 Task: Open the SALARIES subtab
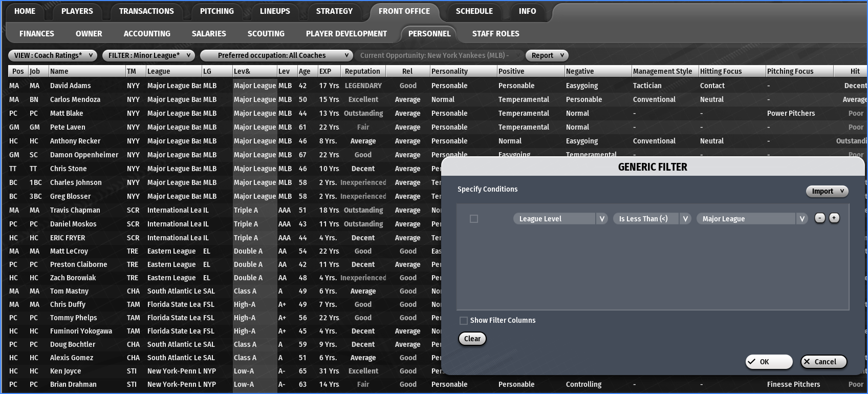click(209, 34)
